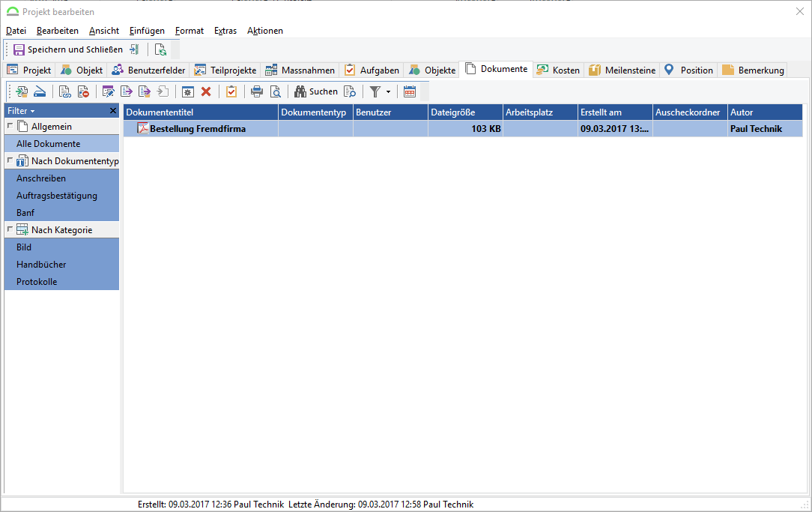Click Speichern und Schließen button

(x=68, y=49)
